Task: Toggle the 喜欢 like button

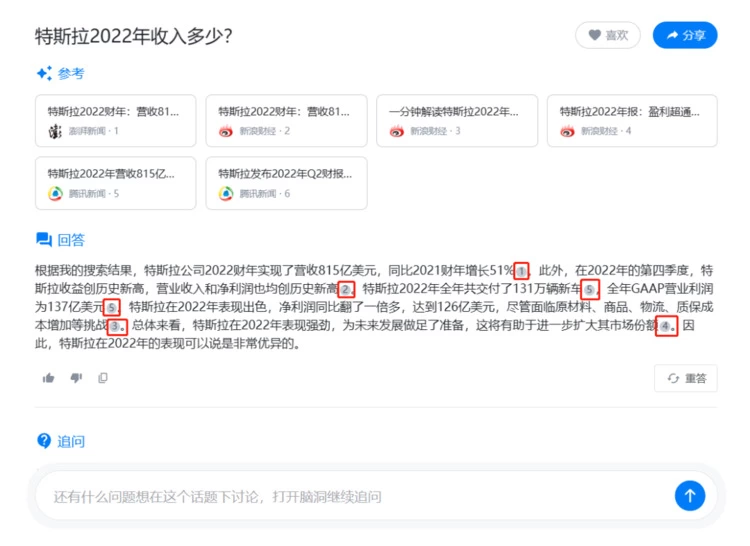Action: click(x=607, y=35)
